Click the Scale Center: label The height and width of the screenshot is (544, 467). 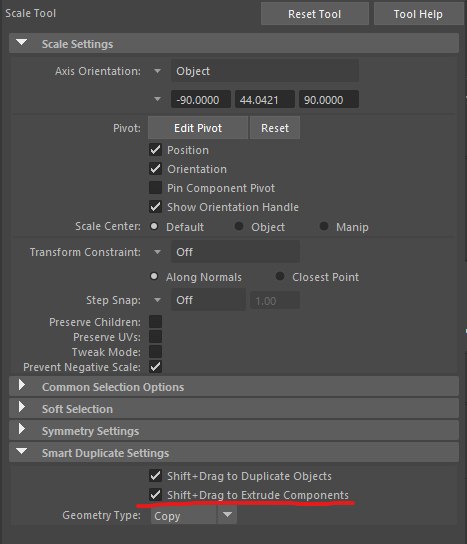[108, 226]
